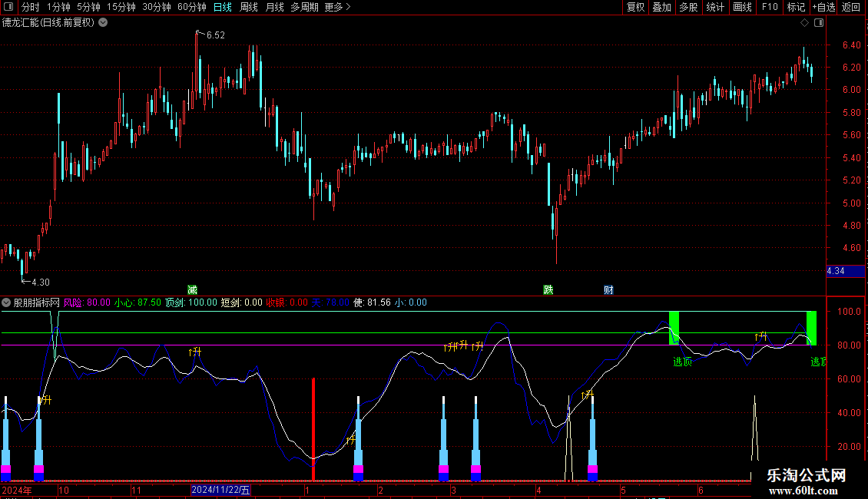Click the 短剑: 0.00 indicator value
Image resolution: width=868 pixels, height=499 pixels.
pos(241,302)
